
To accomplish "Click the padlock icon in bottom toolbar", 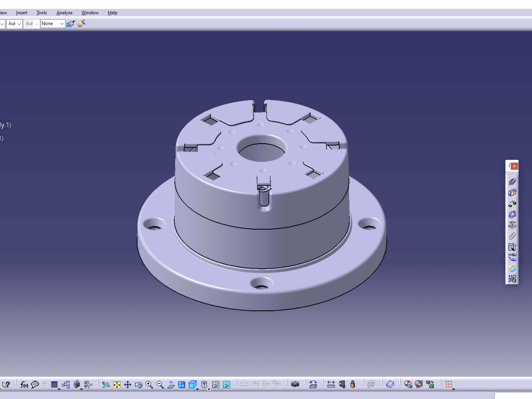I will pyautogui.click(x=77, y=385).
